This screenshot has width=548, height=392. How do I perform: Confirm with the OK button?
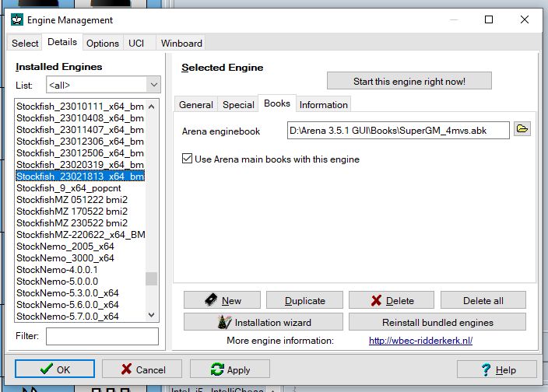pyautogui.click(x=54, y=369)
